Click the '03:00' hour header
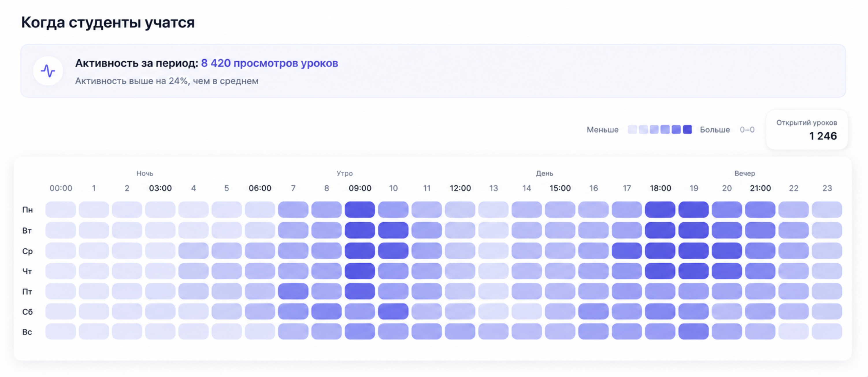Screen dimensions: 868x377 click(x=160, y=188)
